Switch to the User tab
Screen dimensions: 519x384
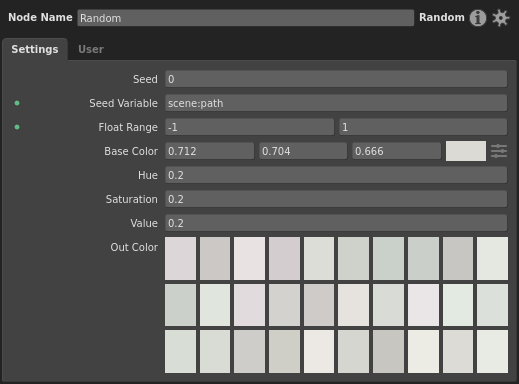point(91,49)
